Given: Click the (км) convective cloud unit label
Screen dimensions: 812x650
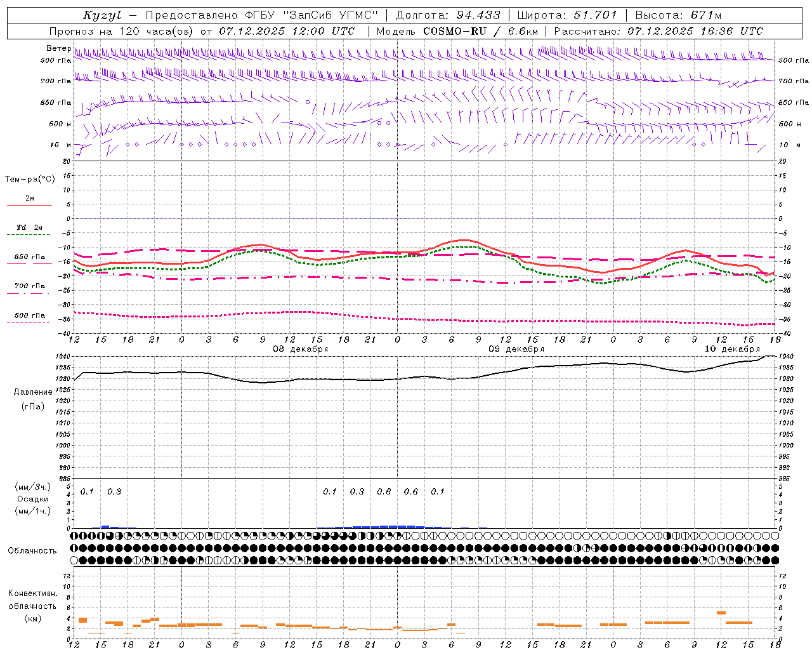Looking at the screenshot, I should pyautogui.click(x=33, y=618).
